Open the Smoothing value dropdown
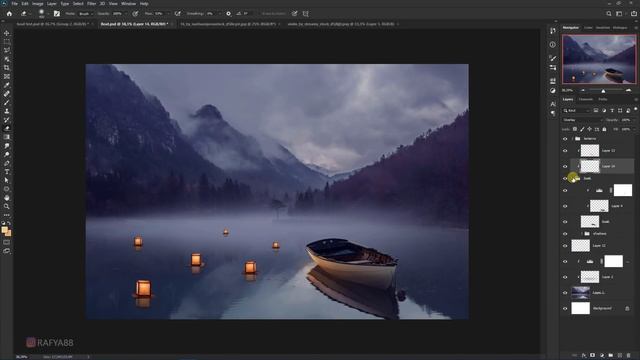Viewport: 640px width, 360px height. coord(220,13)
